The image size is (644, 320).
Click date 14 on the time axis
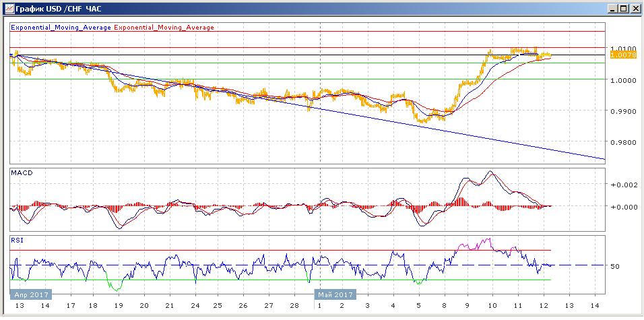594,306
